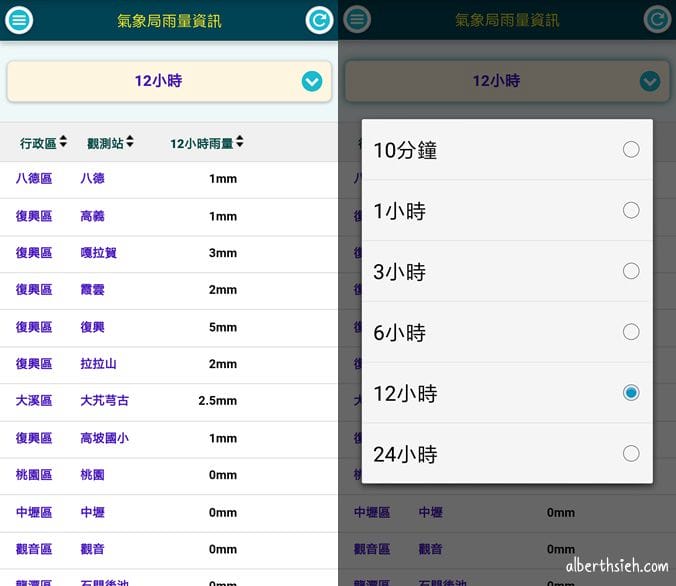Tap dimmed 觀音 station in right screen
676x586 pixels.
point(430,549)
